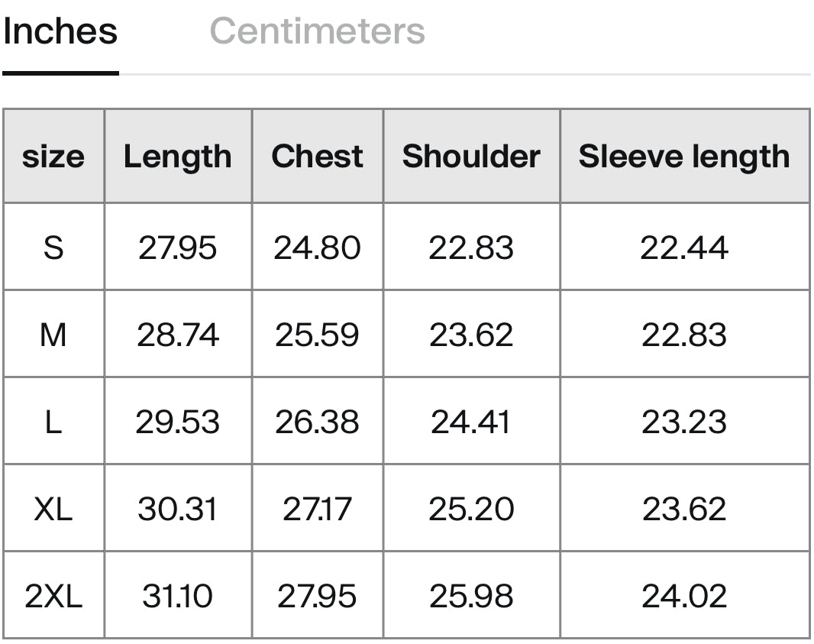Click the 25.98 shoulder value for 2XL

(x=471, y=596)
